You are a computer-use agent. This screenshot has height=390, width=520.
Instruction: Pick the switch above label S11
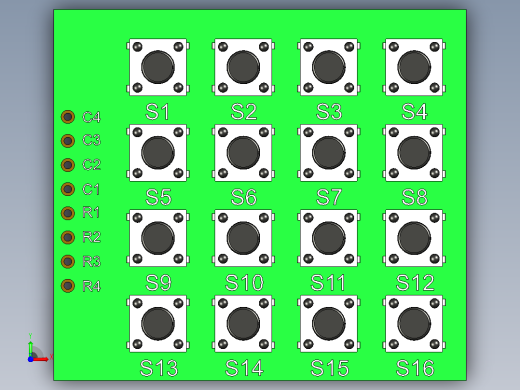(329, 238)
